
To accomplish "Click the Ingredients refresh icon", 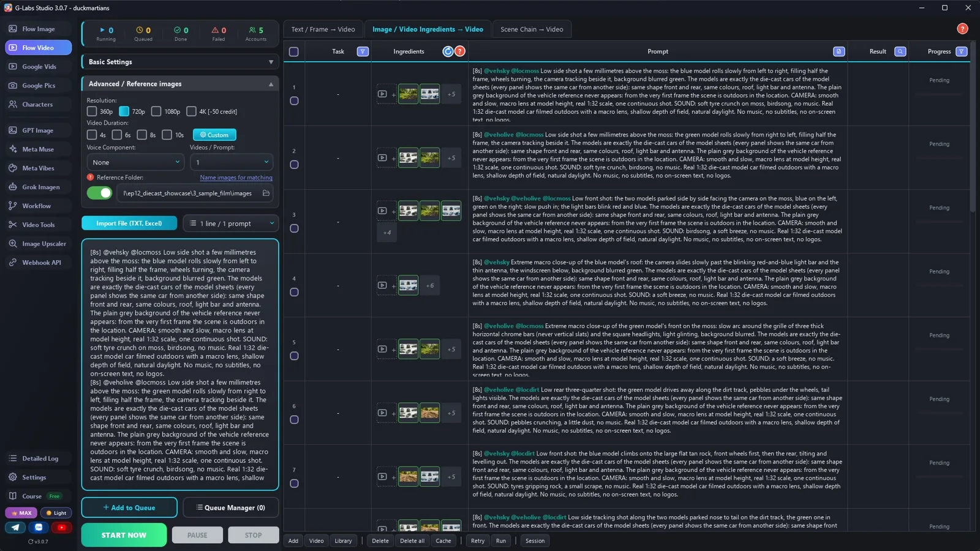I will pos(448,51).
